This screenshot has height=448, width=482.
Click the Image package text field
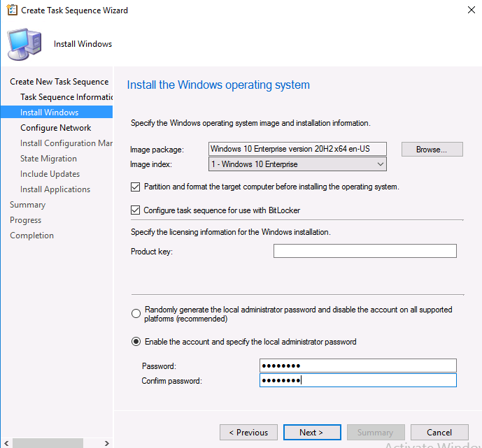pos(297,149)
